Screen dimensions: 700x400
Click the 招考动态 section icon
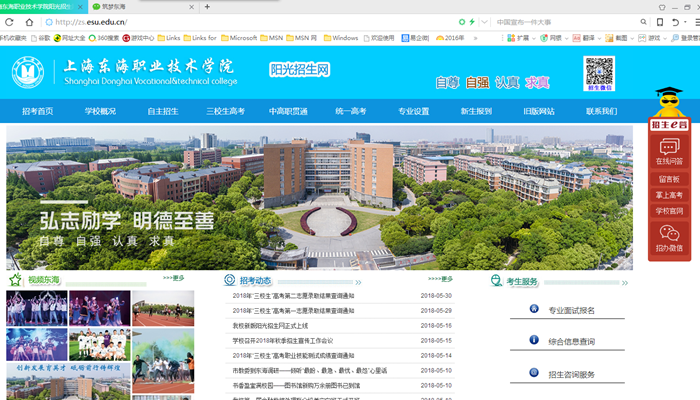(229, 280)
